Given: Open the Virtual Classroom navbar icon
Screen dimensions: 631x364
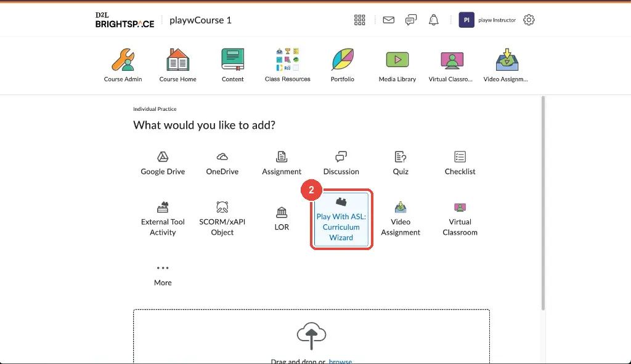Looking at the screenshot, I should (450, 65).
